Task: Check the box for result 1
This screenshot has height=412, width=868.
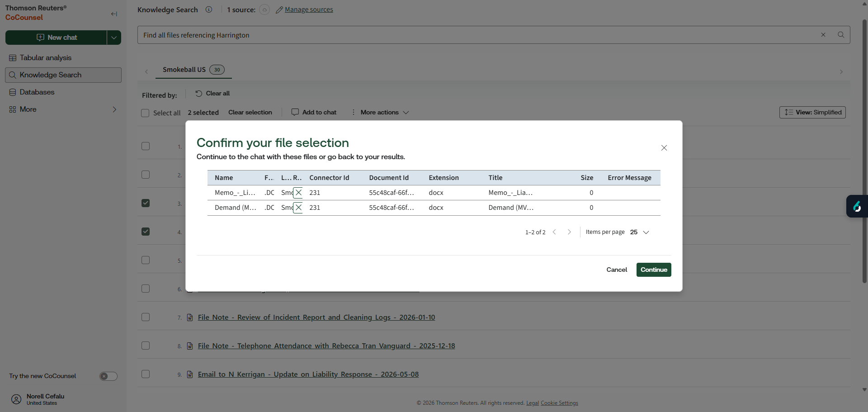Action: pos(146,146)
